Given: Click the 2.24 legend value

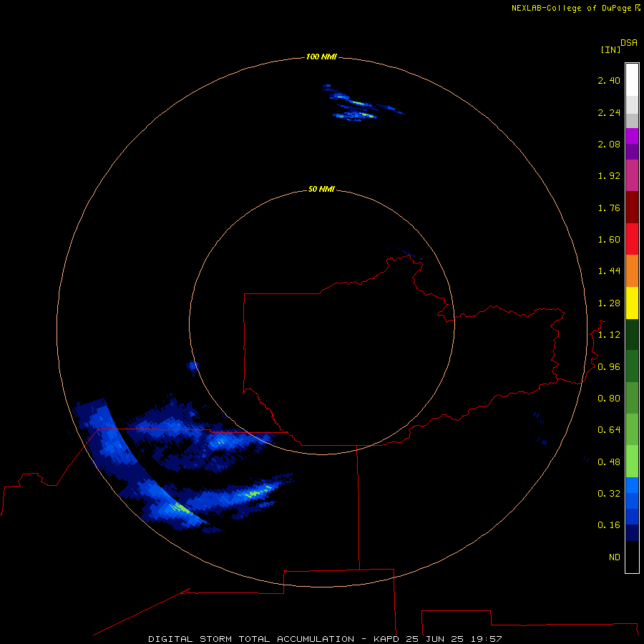Looking at the screenshot, I should [x=609, y=112].
